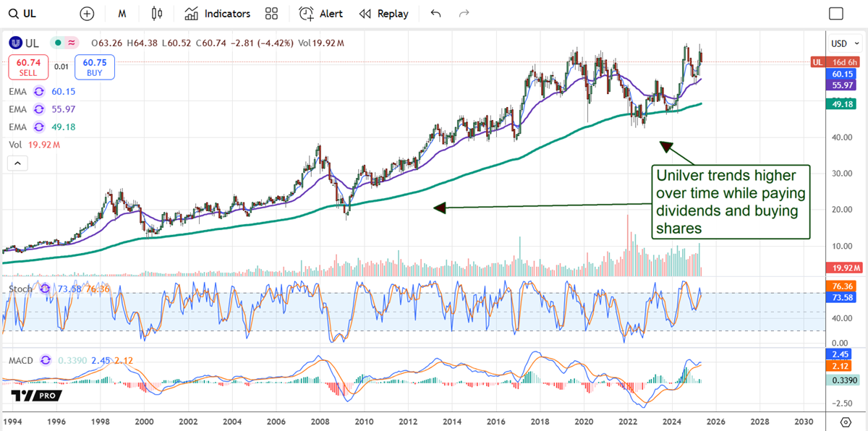Create an Alert from the top toolbar
The width and height of the screenshot is (868, 431).
point(321,14)
